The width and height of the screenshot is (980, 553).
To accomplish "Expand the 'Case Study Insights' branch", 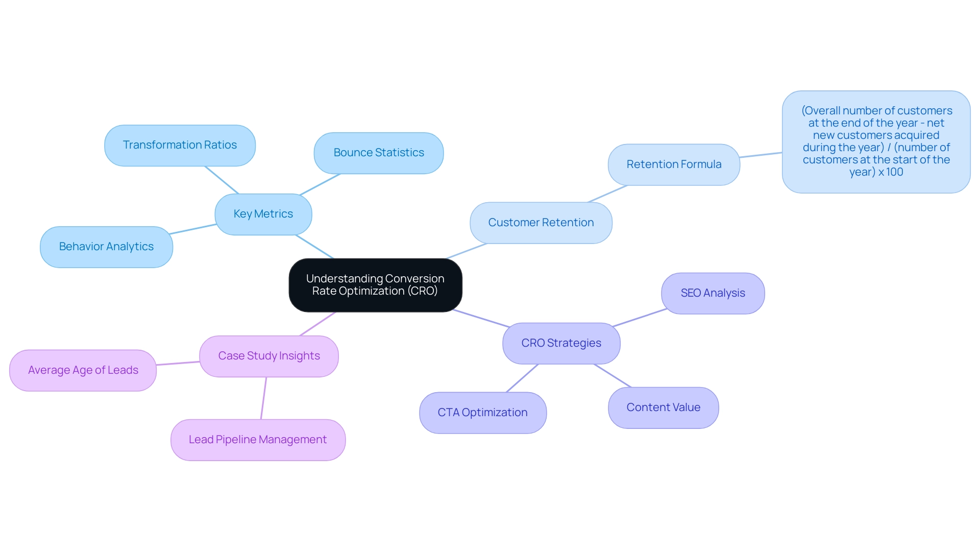I will pyautogui.click(x=271, y=355).
